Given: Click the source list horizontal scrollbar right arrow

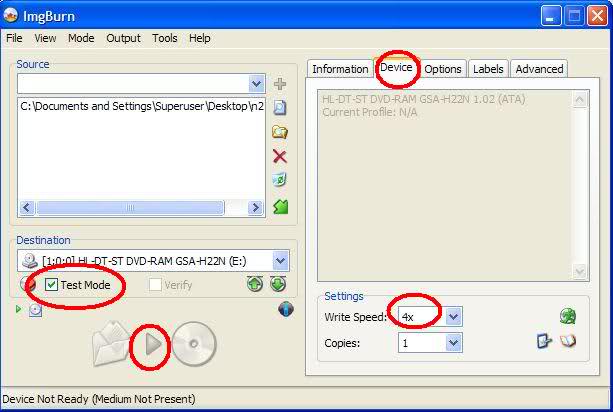Looking at the screenshot, I should click(x=256, y=208).
